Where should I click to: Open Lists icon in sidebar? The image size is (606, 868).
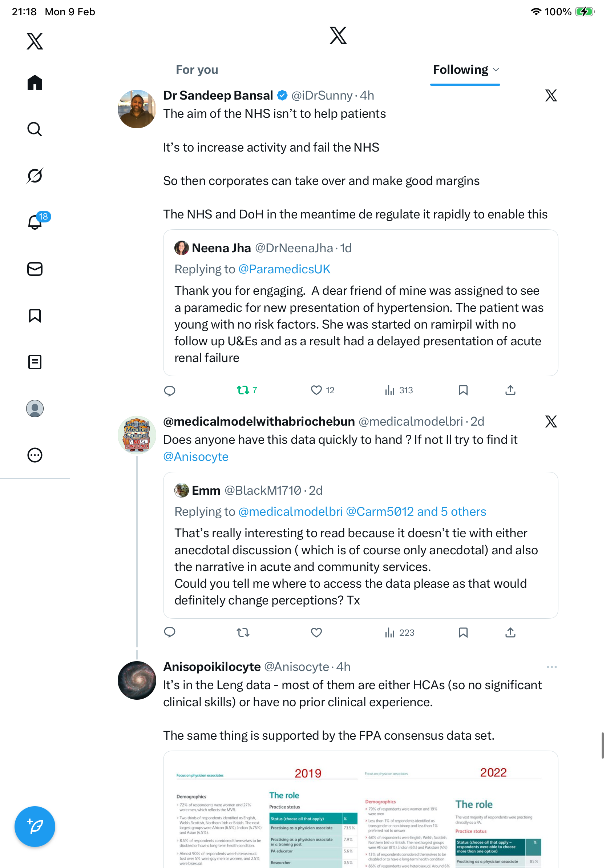tap(35, 362)
